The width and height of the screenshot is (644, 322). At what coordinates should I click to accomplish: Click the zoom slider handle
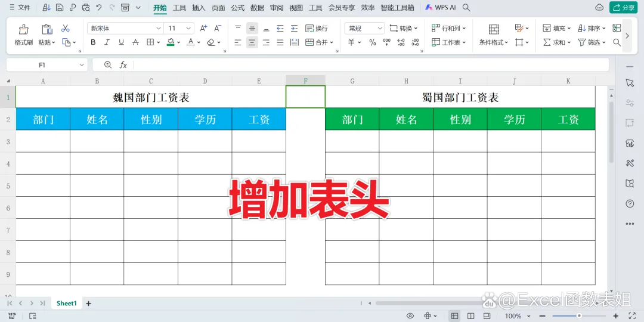[x=579, y=315]
